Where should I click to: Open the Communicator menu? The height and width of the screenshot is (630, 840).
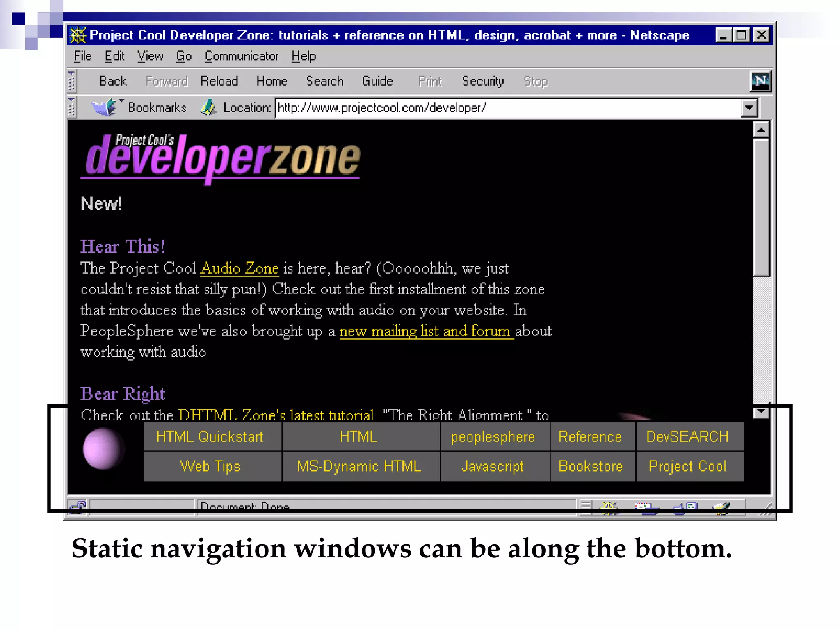click(x=241, y=56)
